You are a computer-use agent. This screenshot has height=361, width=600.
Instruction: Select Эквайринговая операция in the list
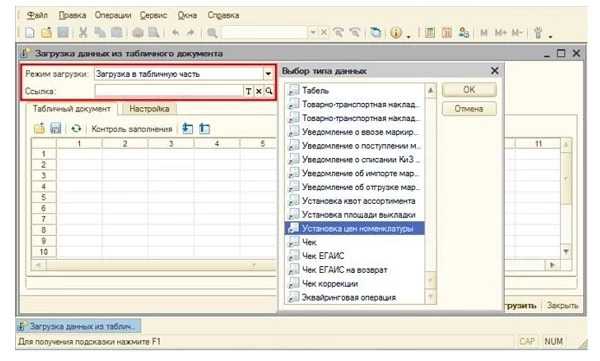[x=355, y=297]
